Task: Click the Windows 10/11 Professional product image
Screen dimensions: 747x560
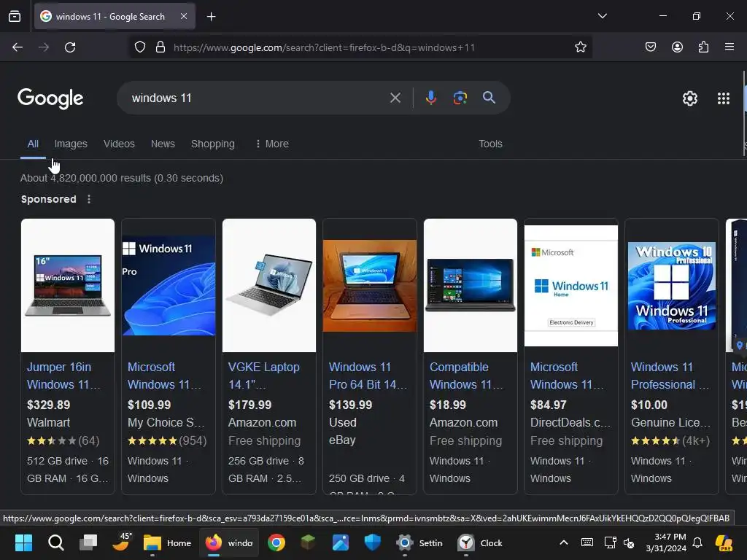Action: click(672, 285)
